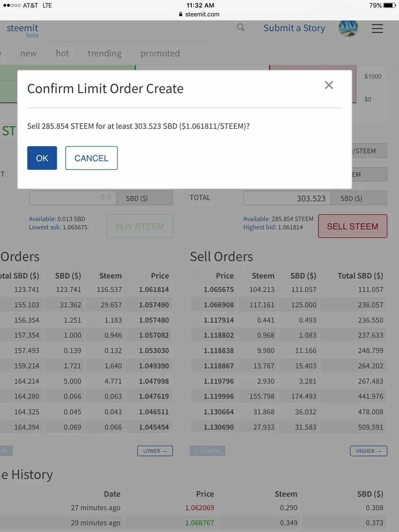
Task: Switch to the trending tab
Action: [x=105, y=53]
